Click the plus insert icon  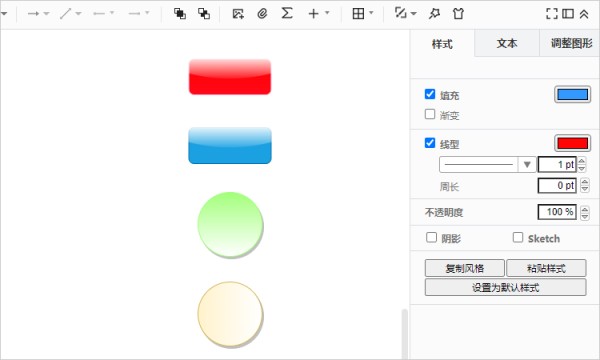tap(313, 14)
